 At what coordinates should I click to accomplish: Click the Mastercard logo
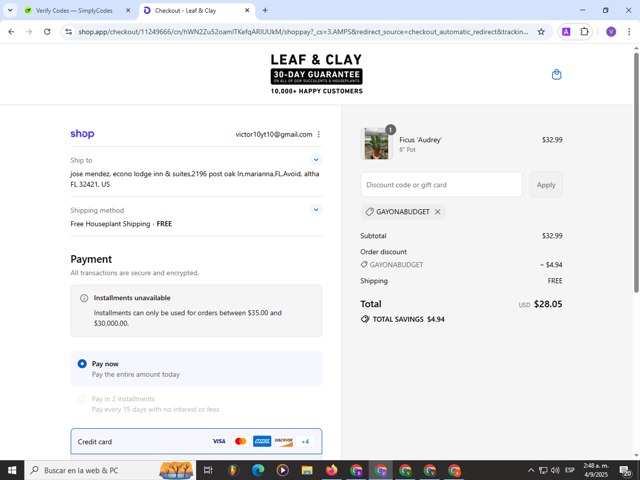click(241, 441)
